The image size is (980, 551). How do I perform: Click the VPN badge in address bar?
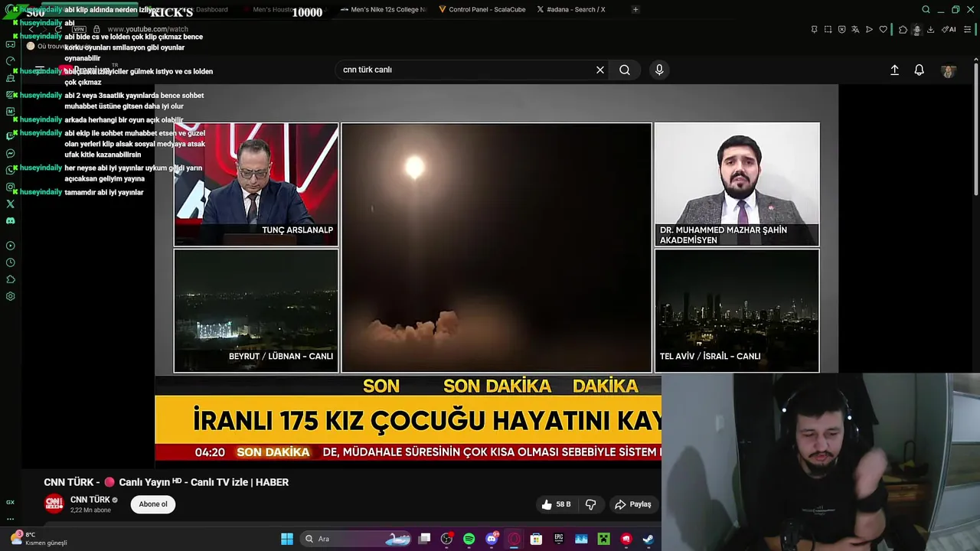click(80, 29)
